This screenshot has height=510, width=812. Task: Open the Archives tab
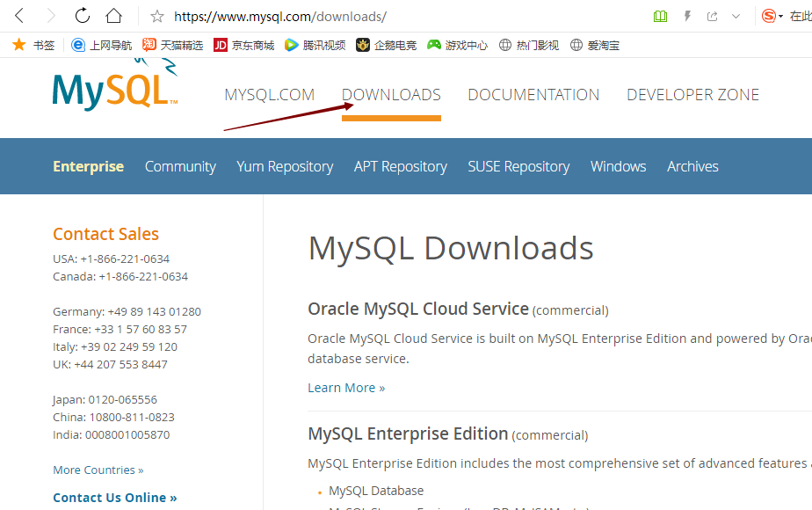pos(692,166)
